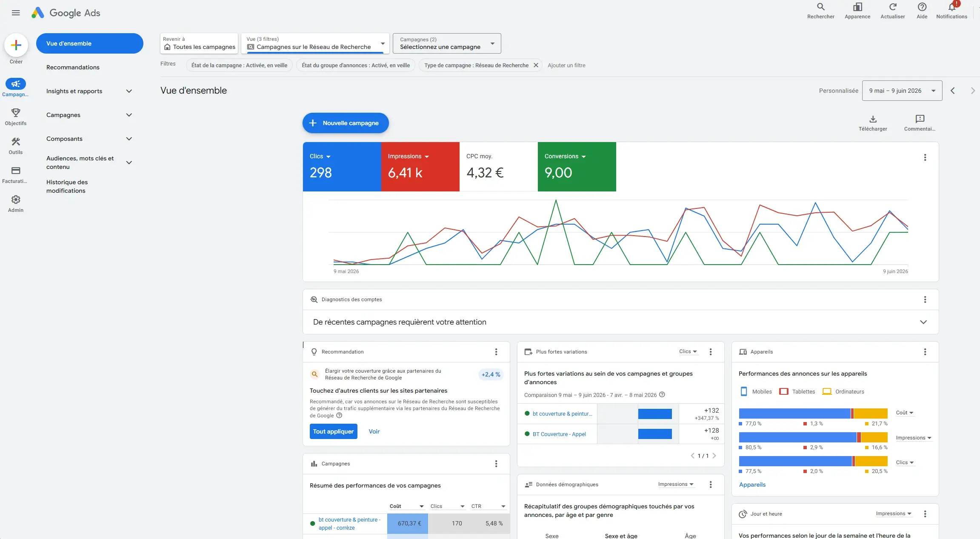Select the Âge demographic tab

(x=691, y=536)
